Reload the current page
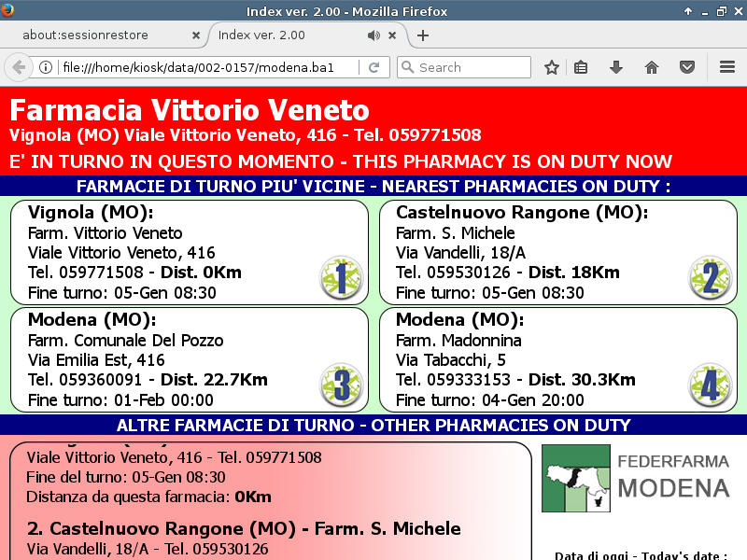This screenshot has height=560, width=747. pyautogui.click(x=373, y=67)
